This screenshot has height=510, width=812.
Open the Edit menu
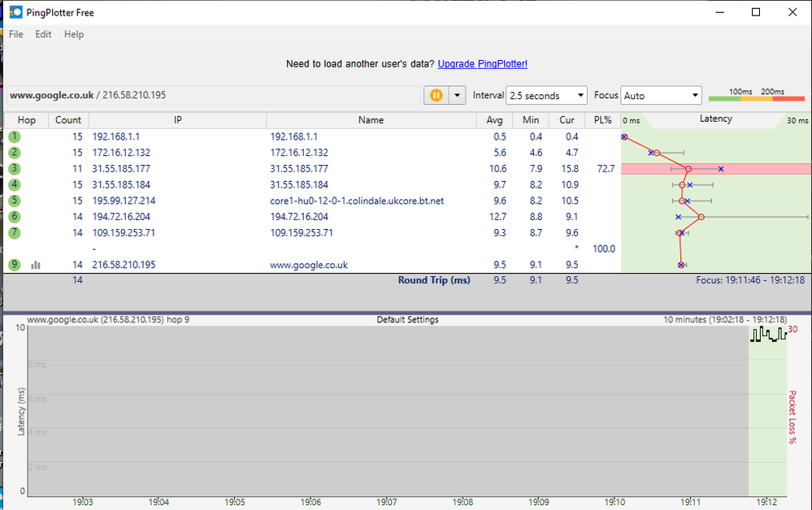click(x=43, y=34)
